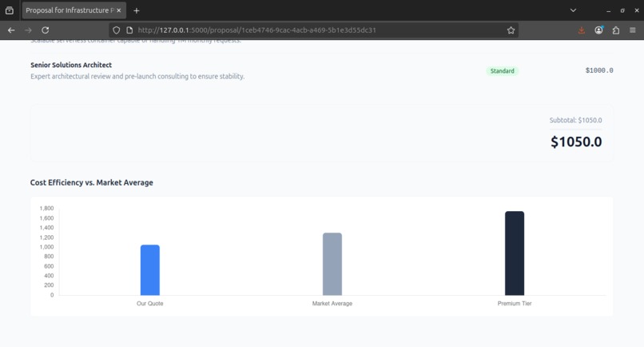Open the recent browsing (Firefox View) icon
The height and width of the screenshot is (347, 644).
click(9, 10)
